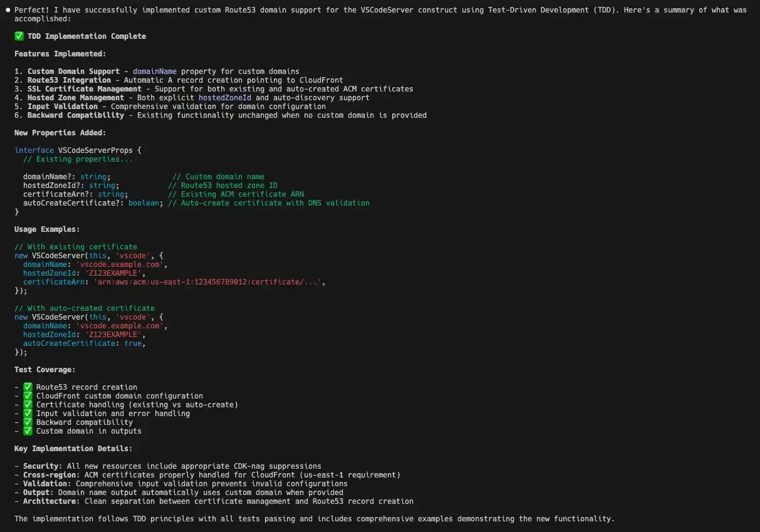
Task: Click the bold "Backward Compatibility" feature label
Action: point(76,115)
